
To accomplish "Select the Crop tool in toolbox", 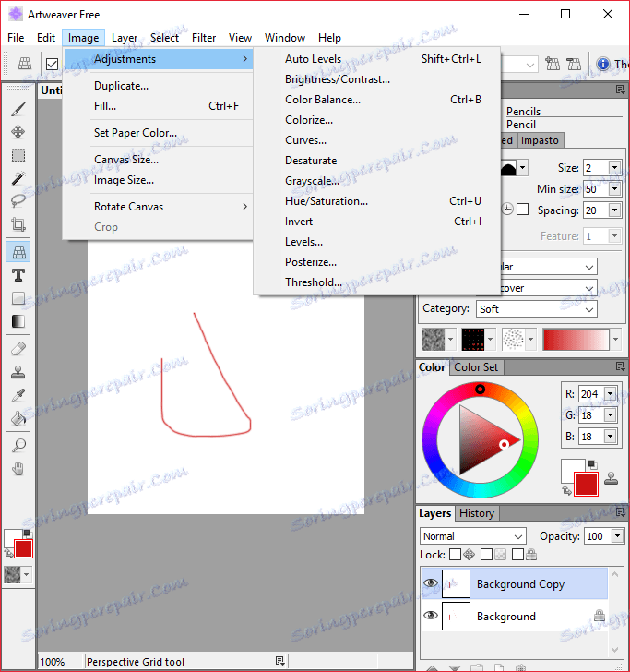I will pyautogui.click(x=18, y=224).
